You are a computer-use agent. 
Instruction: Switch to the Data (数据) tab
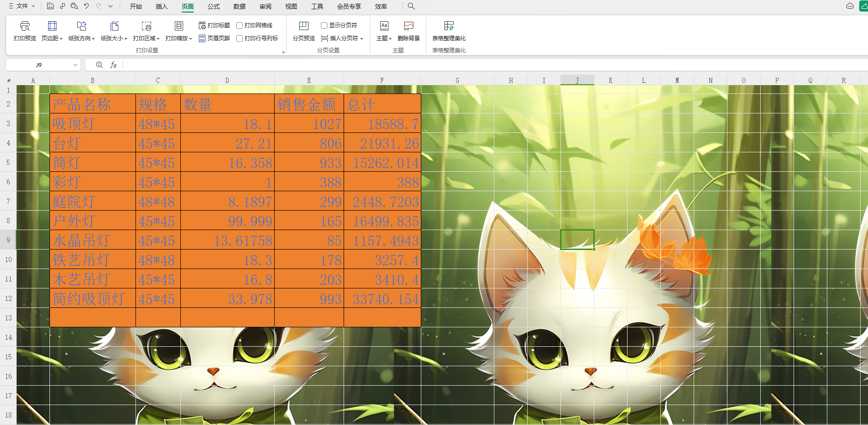point(239,6)
